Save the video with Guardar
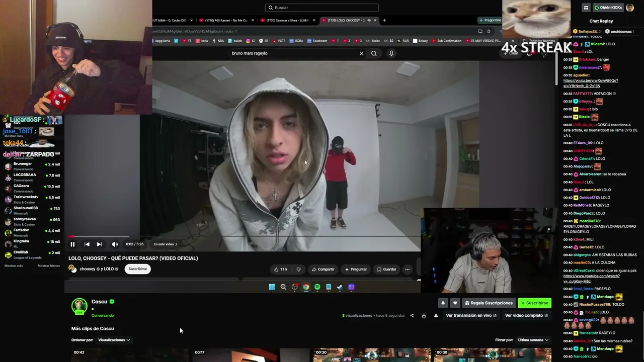This screenshot has height=362, width=644. tap(386, 269)
